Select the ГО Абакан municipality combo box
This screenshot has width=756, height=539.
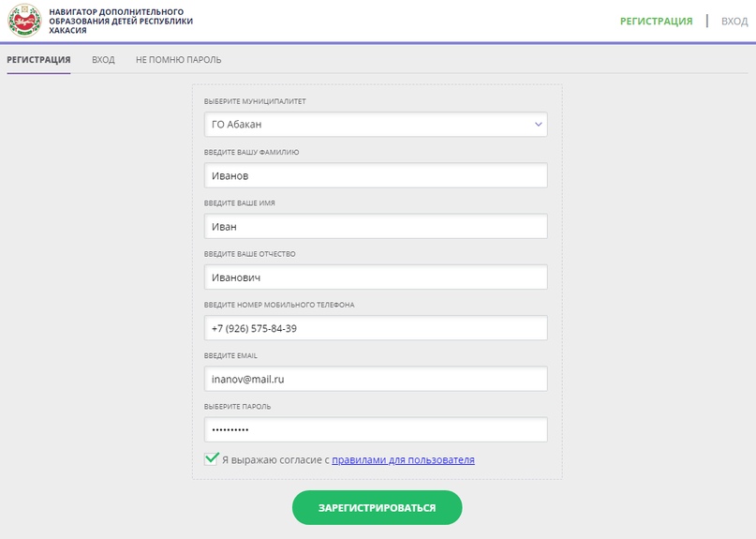376,125
